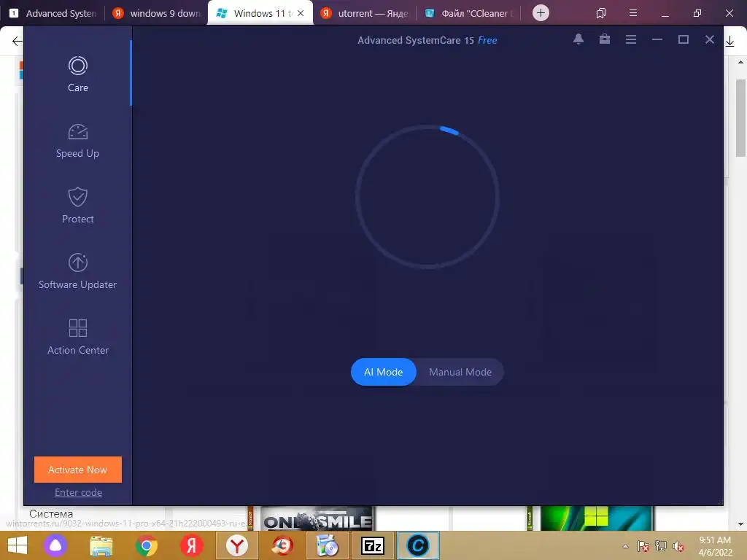
Task: Open Advanced SystemCare hamburger menu
Action: pyautogui.click(x=631, y=39)
